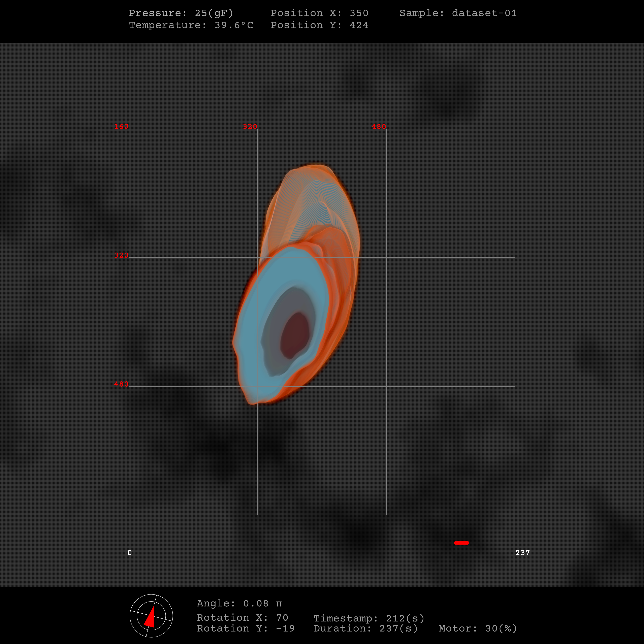Click the left red axis label 480
Image resolution: width=644 pixels, height=644 pixels.
[x=121, y=384]
